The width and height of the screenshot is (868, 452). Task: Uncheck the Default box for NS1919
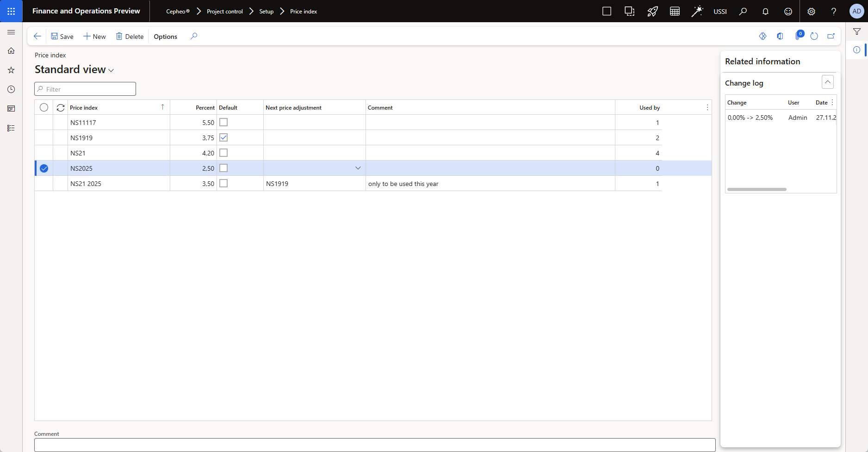(x=223, y=138)
